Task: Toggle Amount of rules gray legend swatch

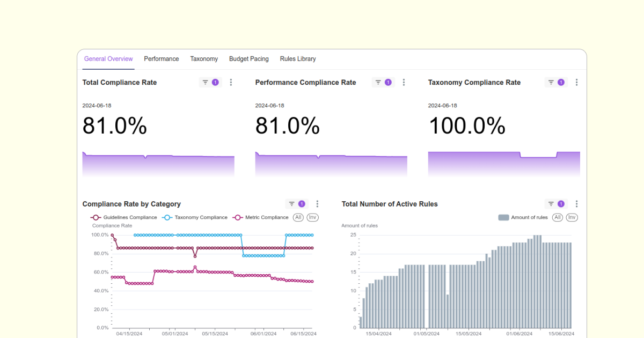Action: tap(503, 217)
